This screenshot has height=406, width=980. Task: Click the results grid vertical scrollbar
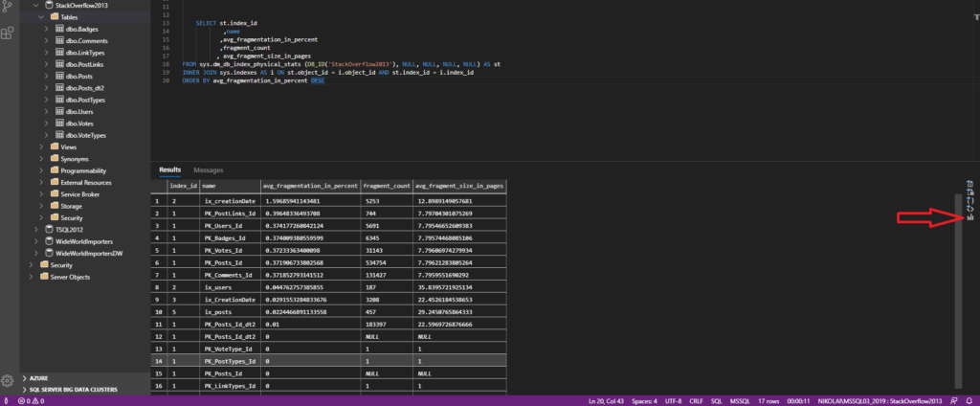click(958, 290)
